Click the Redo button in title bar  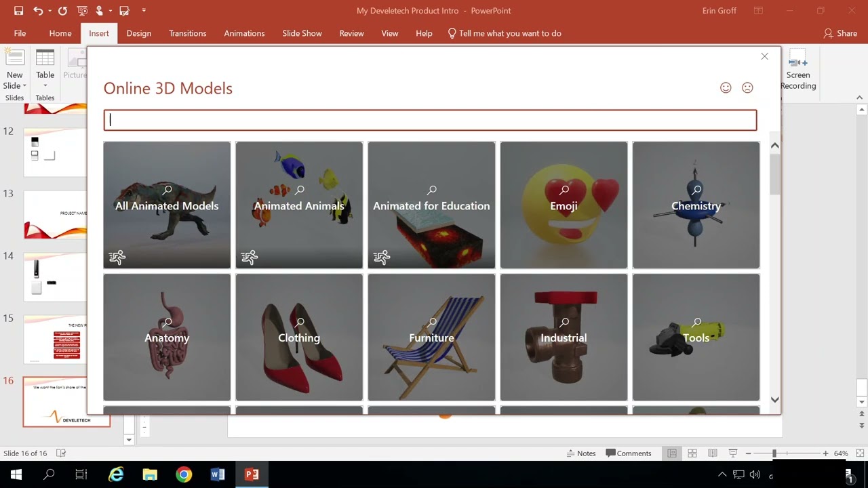(x=62, y=11)
